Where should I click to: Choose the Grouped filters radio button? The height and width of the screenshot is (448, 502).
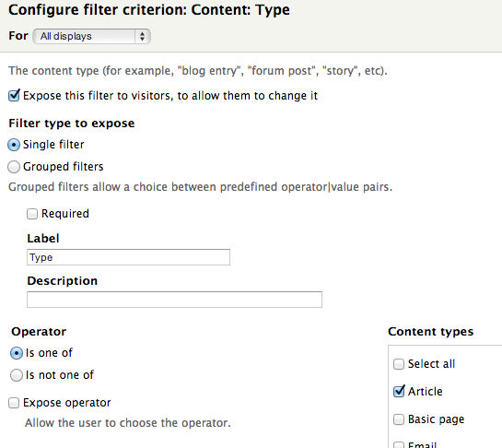[x=14, y=167]
